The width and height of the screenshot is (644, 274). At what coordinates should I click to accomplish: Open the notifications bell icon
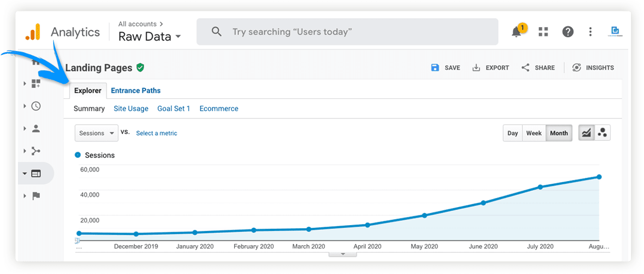click(517, 32)
